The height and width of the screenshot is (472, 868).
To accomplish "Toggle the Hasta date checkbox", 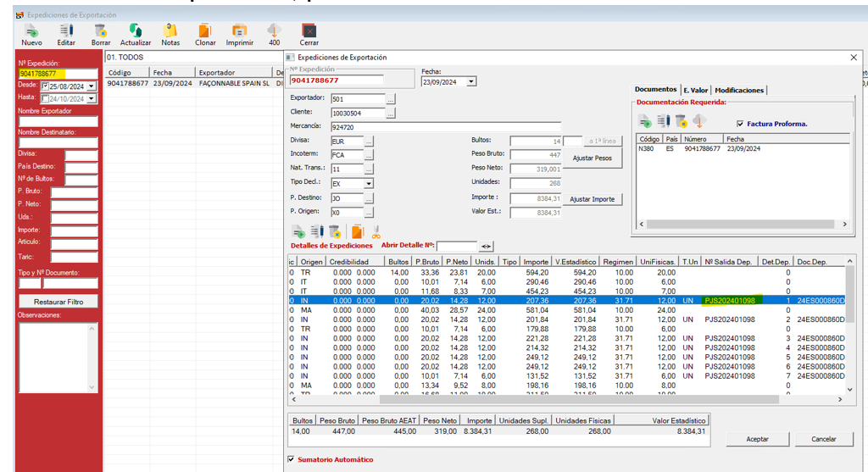I will pos(45,98).
